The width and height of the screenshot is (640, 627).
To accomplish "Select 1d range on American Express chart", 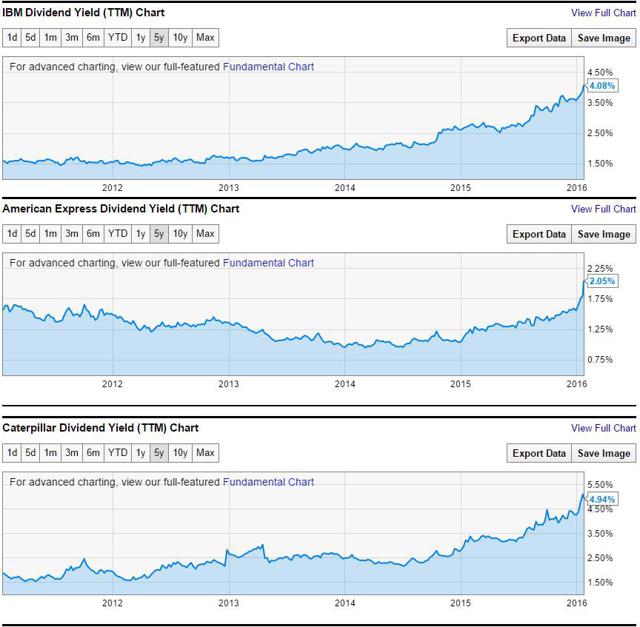I will pyautogui.click(x=12, y=233).
